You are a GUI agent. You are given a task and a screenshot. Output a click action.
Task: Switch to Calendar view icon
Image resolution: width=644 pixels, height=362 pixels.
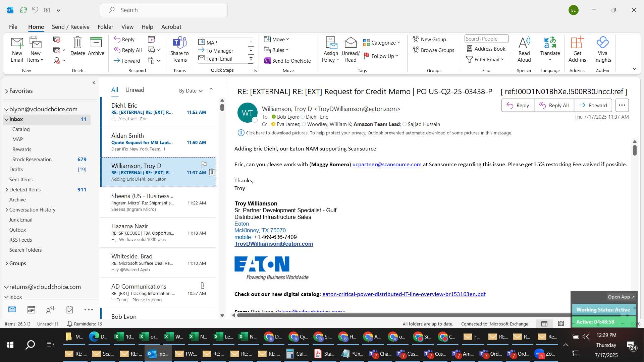31,309
